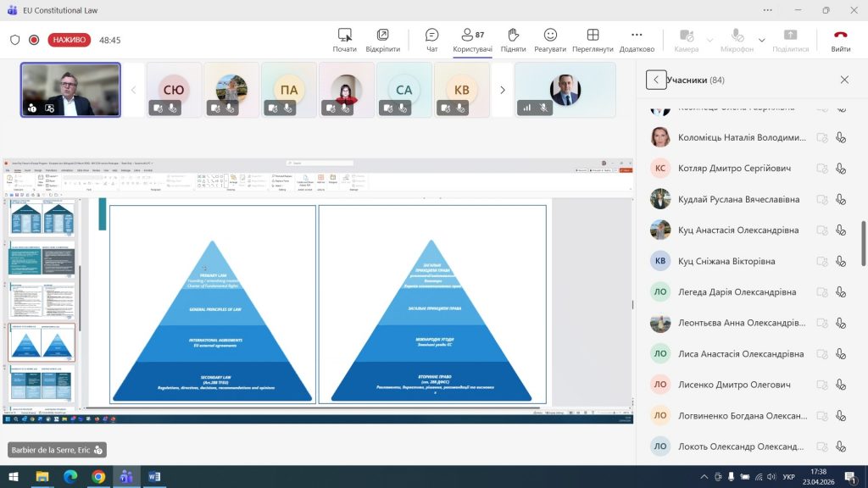Leave the meeting with Вийти button
868x488 pixels.
pos(840,39)
